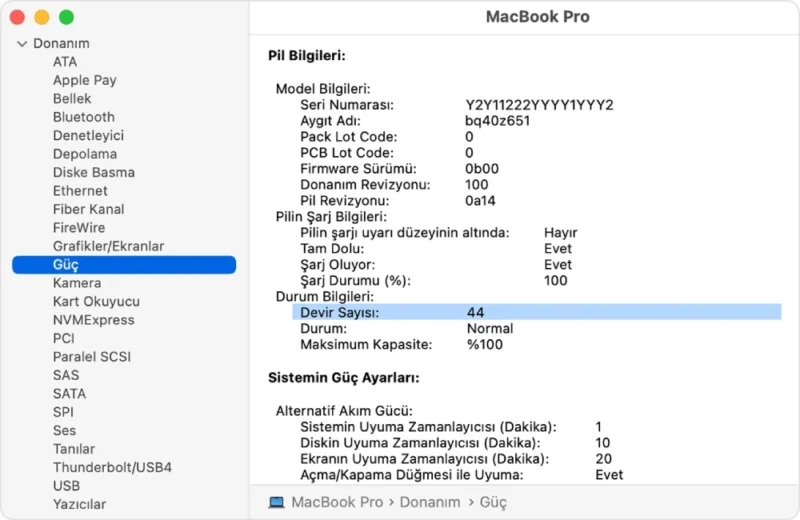800x520 pixels.
Task: Click Donanım in the path bar
Action: click(x=430, y=503)
